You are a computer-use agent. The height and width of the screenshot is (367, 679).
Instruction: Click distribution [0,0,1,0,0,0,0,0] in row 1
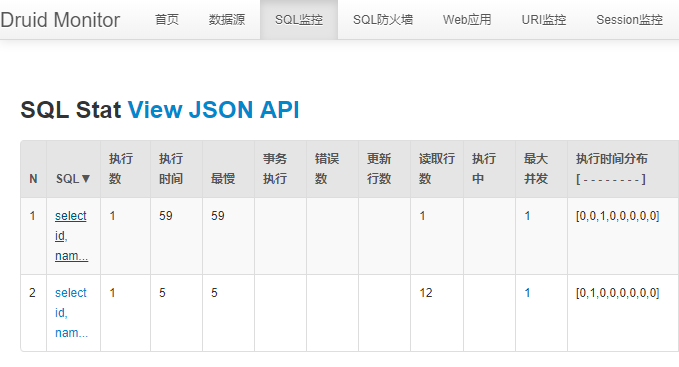(618, 216)
